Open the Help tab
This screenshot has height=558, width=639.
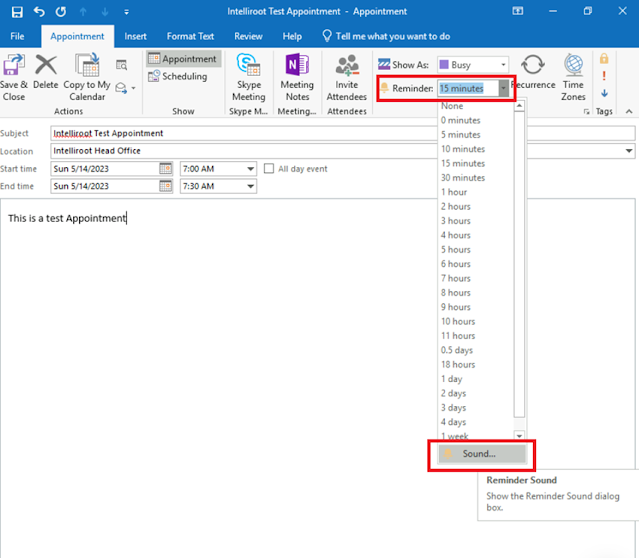coord(292,36)
